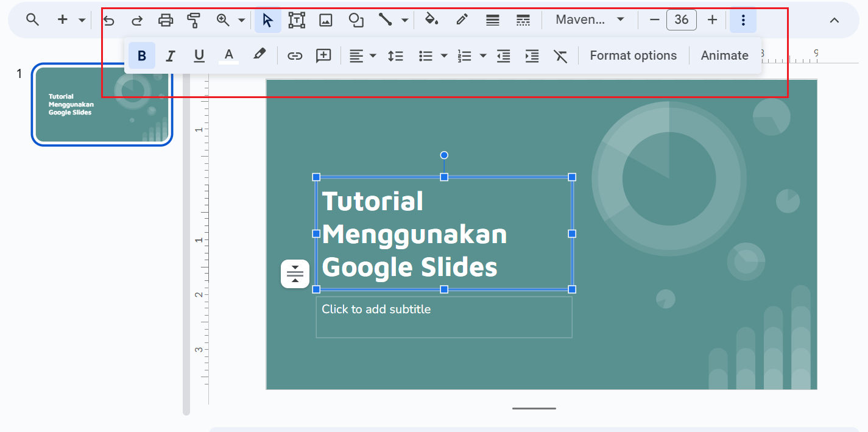Select the Text box tool
868x432 pixels.
tap(297, 19)
